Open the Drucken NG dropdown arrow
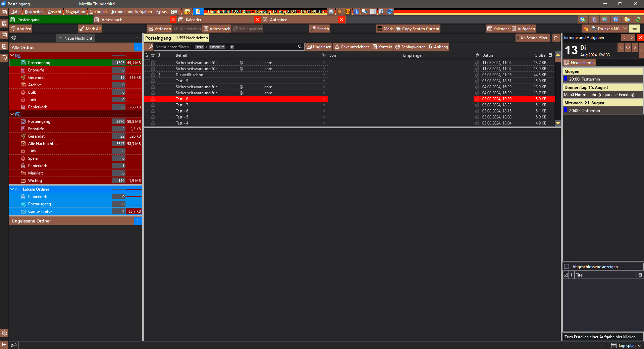 (x=625, y=29)
